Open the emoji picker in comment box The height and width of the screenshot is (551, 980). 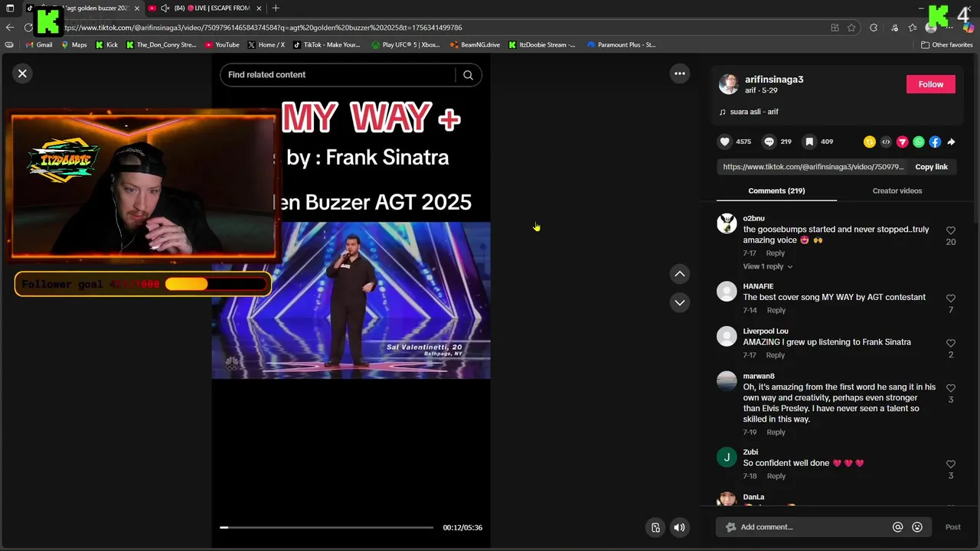pos(917,527)
